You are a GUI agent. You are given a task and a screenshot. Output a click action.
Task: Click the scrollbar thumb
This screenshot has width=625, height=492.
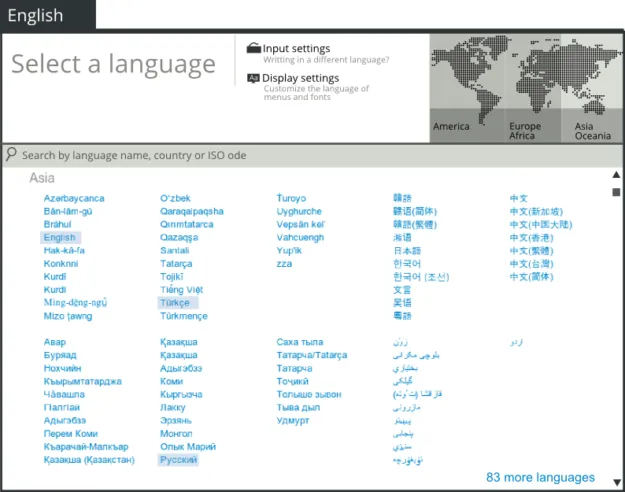[616, 192]
